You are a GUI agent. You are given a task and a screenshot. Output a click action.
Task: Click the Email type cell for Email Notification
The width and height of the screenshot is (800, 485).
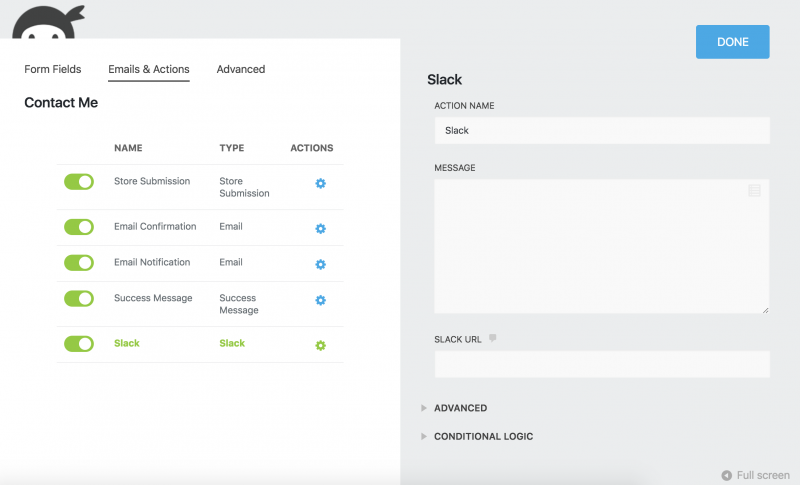(231, 262)
